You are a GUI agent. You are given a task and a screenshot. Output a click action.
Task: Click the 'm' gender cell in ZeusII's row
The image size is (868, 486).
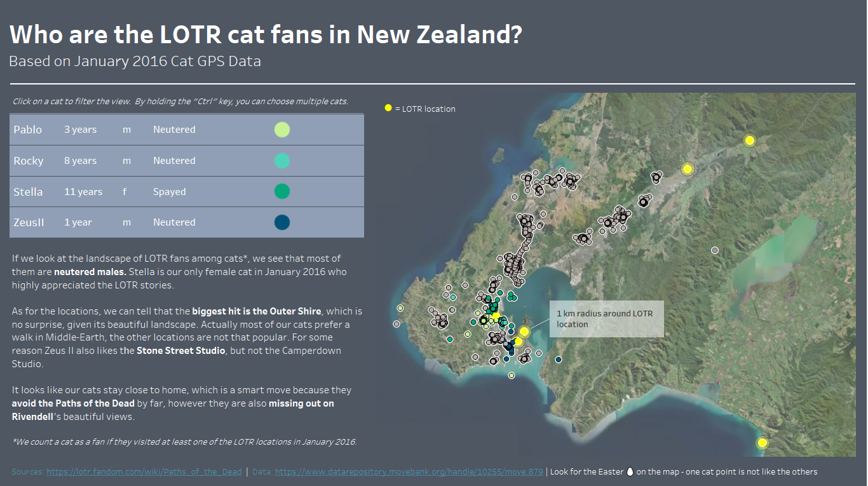point(127,222)
